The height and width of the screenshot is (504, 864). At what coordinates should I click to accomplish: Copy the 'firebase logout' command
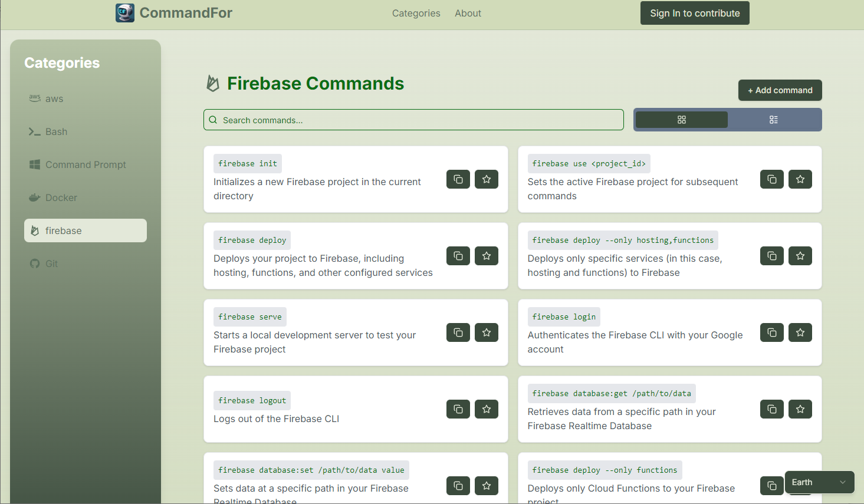pos(458,409)
